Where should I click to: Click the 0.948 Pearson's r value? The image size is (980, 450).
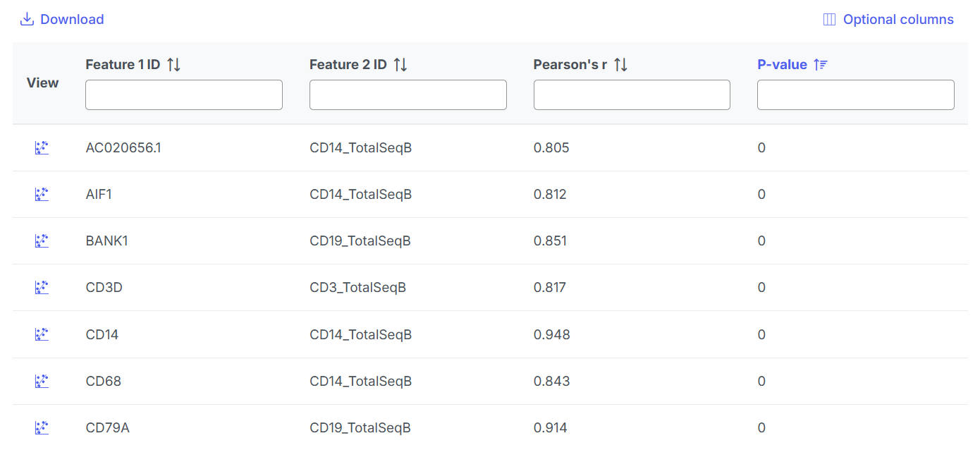[x=551, y=334]
